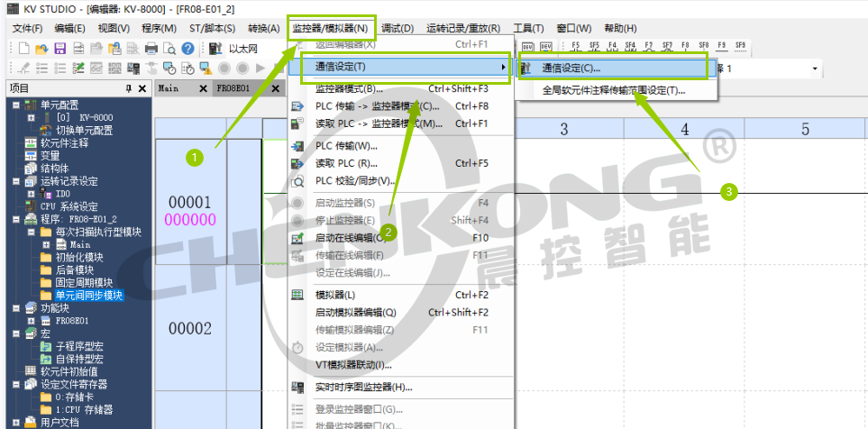Click the New file toolbar icon
The image size is (868, 429).
click(23, 48)
